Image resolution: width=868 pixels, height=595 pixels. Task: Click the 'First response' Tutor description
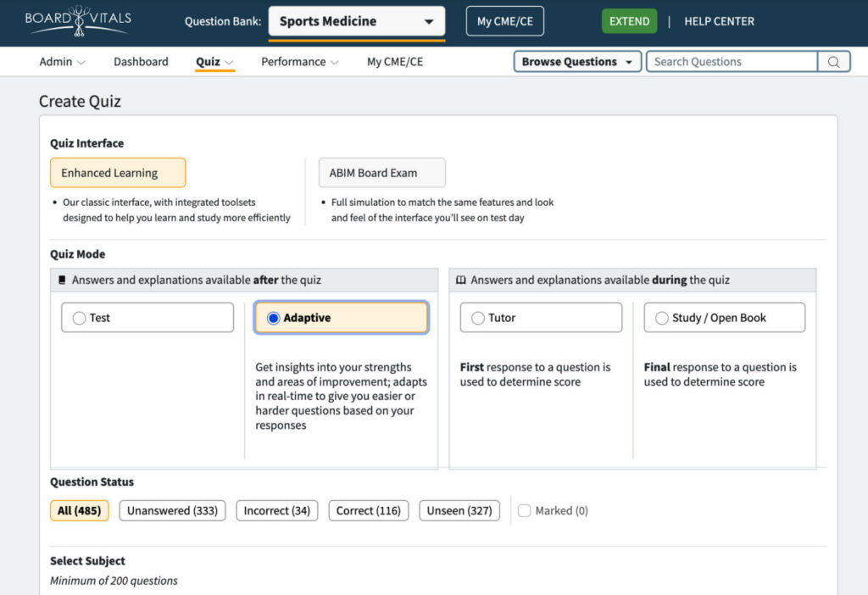pyautogui.click(x=536, y=375)
